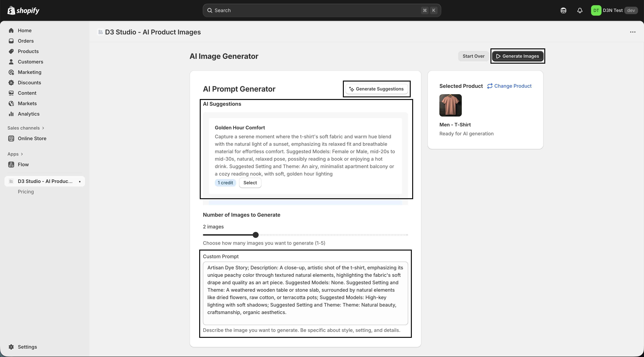Go to Orders in sidebar
The width and height of the screenshot is (644, 357).
point(26,41)
